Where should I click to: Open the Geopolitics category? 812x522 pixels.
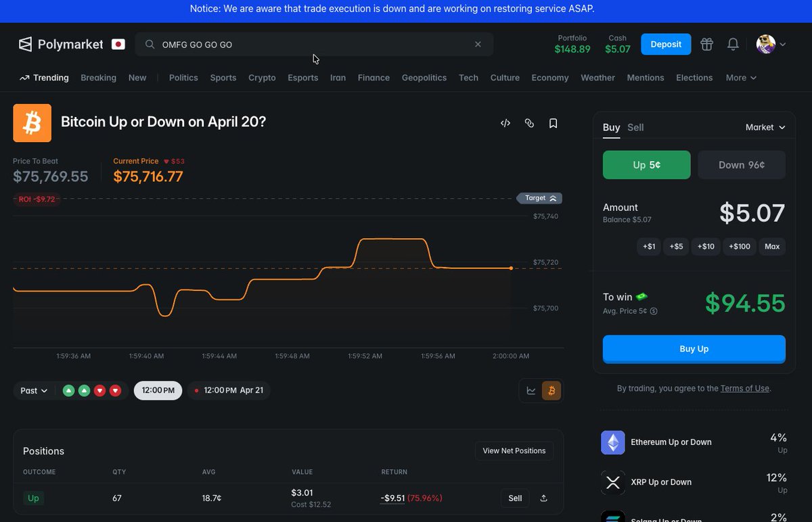click(424, 78)
